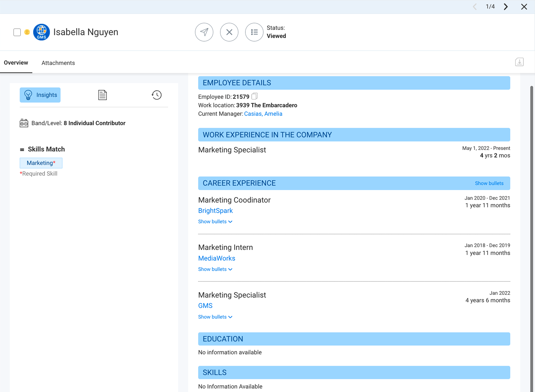The height and width of the screenshot is (392, 535).
Task: Click the Status: Viewed label
Action: pos(276,32)
